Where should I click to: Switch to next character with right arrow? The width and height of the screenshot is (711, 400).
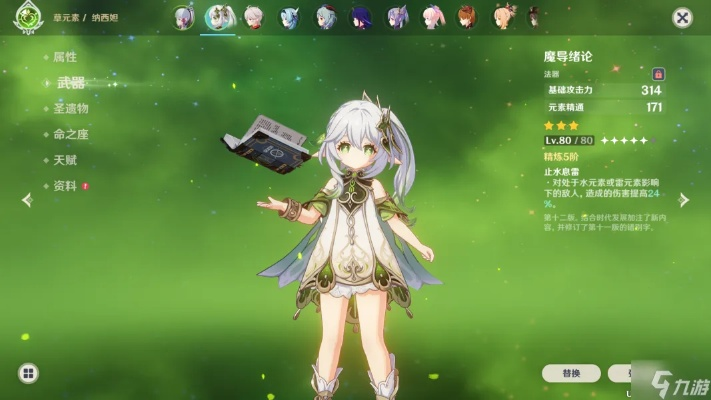tap(684, 200)
